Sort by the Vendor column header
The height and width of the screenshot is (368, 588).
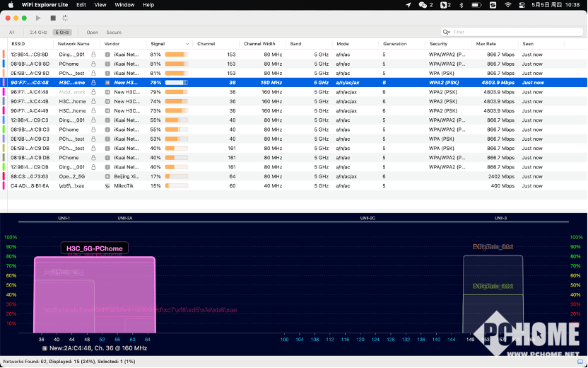(112, 44)
